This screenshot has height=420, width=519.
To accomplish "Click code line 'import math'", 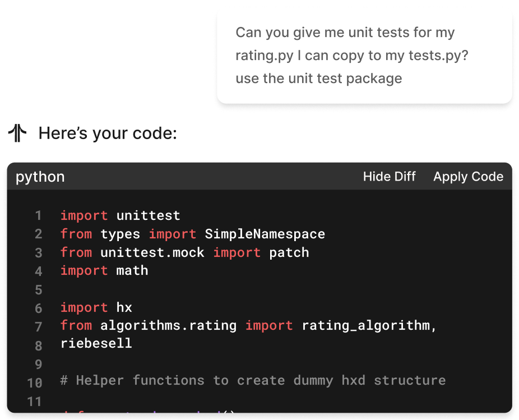I will (x=104, y=271).
